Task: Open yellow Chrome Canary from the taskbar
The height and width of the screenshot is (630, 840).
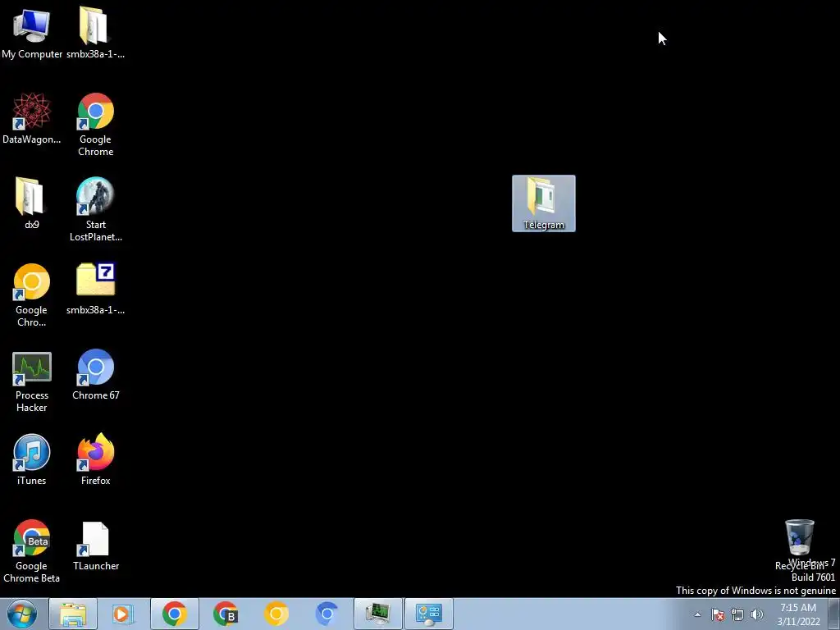Action: pyautogui.click(x=276, y=614)
